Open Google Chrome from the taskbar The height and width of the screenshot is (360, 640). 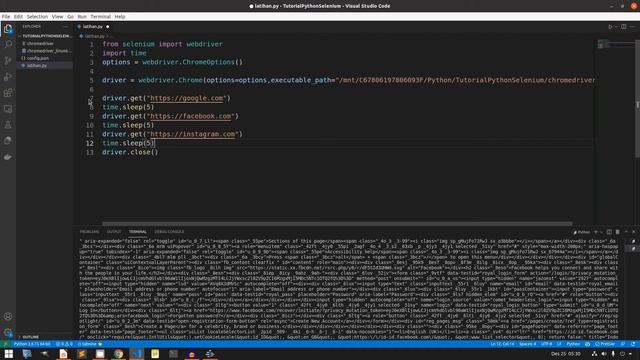(x=118, y=354)
